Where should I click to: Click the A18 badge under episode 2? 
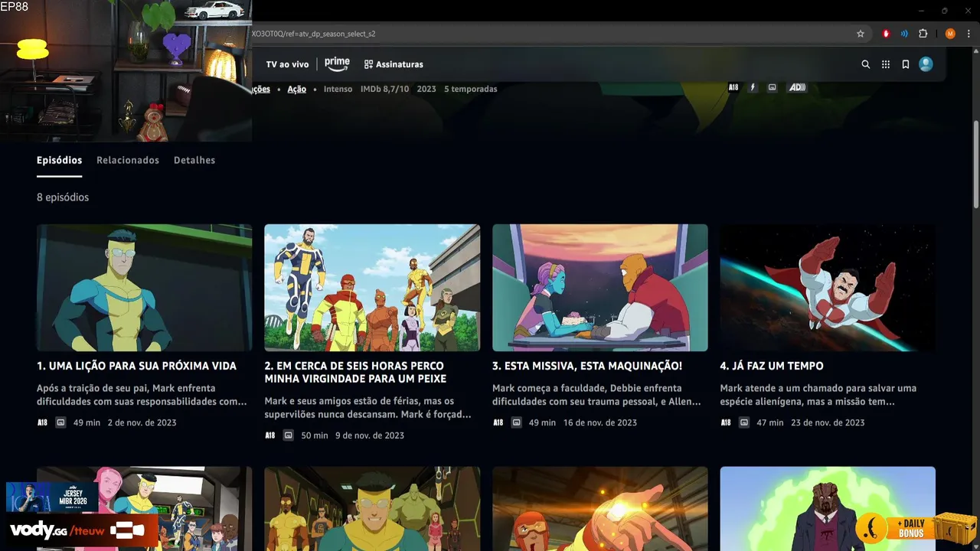click(x=269, y=435)
